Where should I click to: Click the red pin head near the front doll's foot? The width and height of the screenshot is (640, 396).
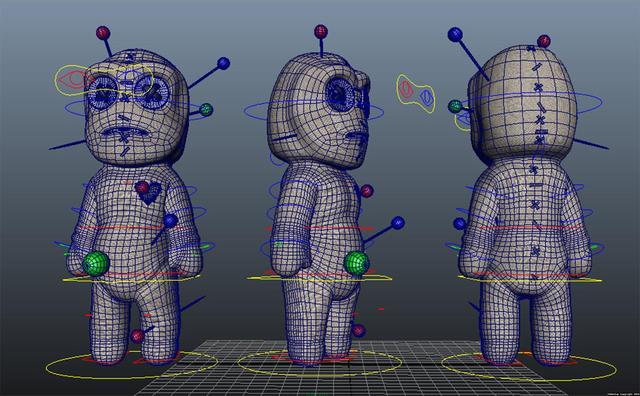137,336
